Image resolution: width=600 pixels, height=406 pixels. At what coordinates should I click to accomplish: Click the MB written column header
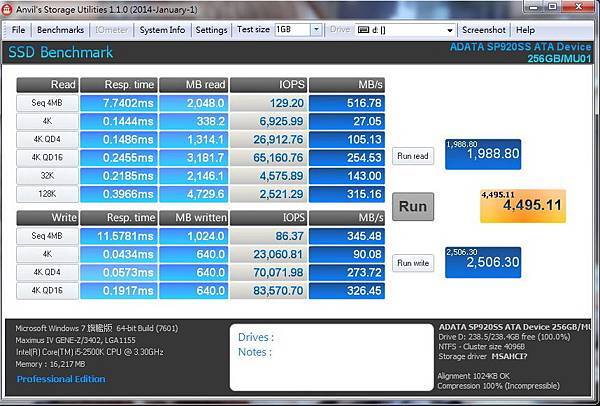[194, 218]
